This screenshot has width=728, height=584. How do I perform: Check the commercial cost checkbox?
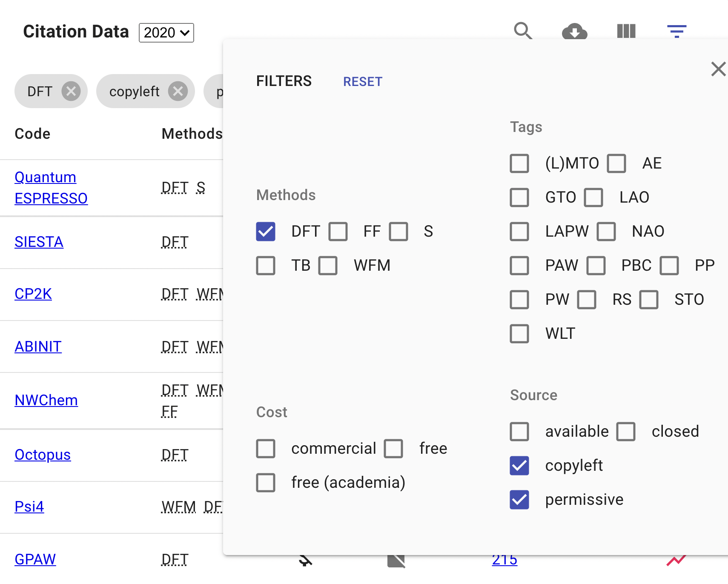pyautogui.click(x=266, y=449)
